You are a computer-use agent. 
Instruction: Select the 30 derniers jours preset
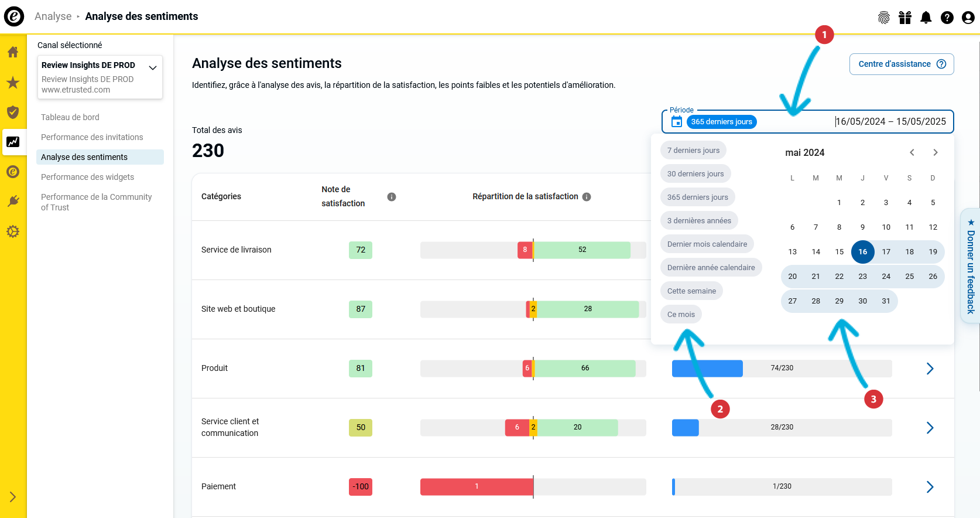[x=695, y=174]
